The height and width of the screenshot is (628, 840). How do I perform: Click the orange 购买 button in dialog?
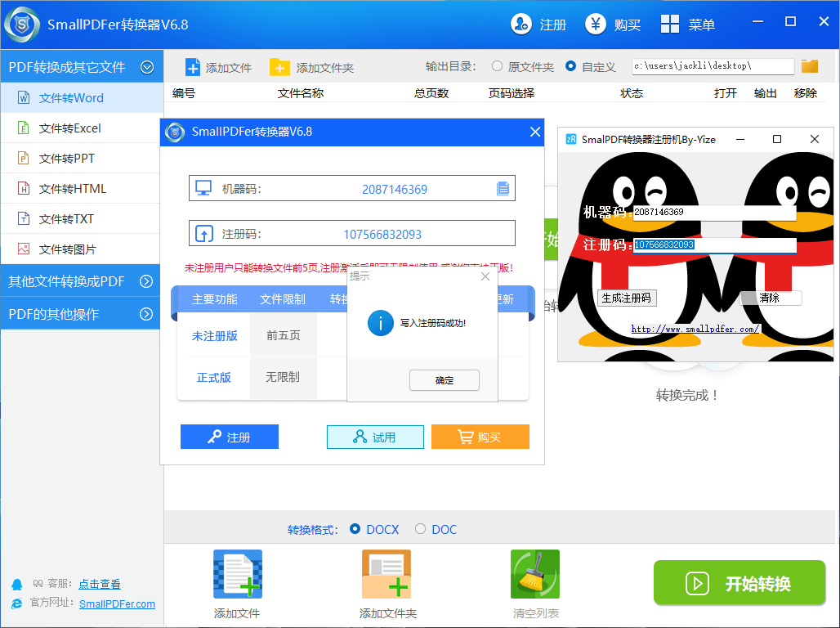[480, 437]
